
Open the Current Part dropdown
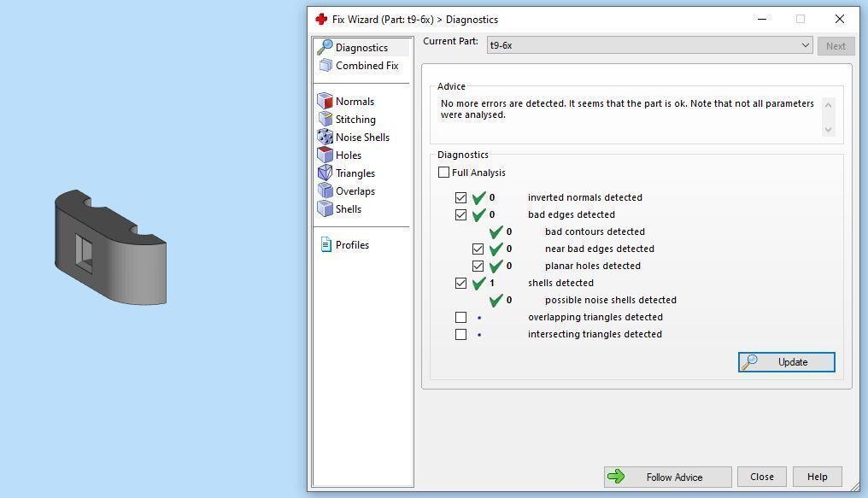coord(649,45)
